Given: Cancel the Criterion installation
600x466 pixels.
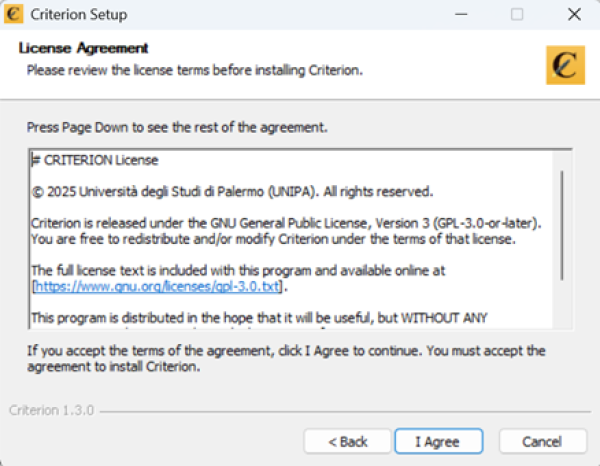Looking at the screenshot, I should coord(543,441).
